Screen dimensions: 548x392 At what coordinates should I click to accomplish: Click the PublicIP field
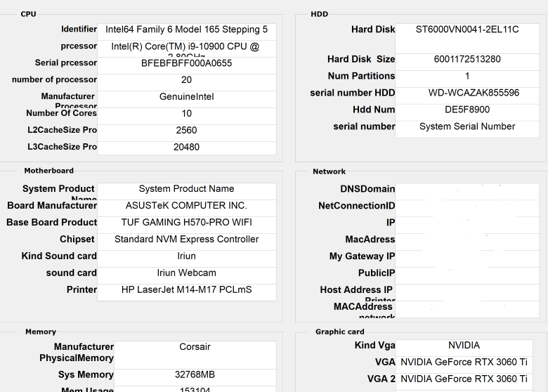(467, 275)
